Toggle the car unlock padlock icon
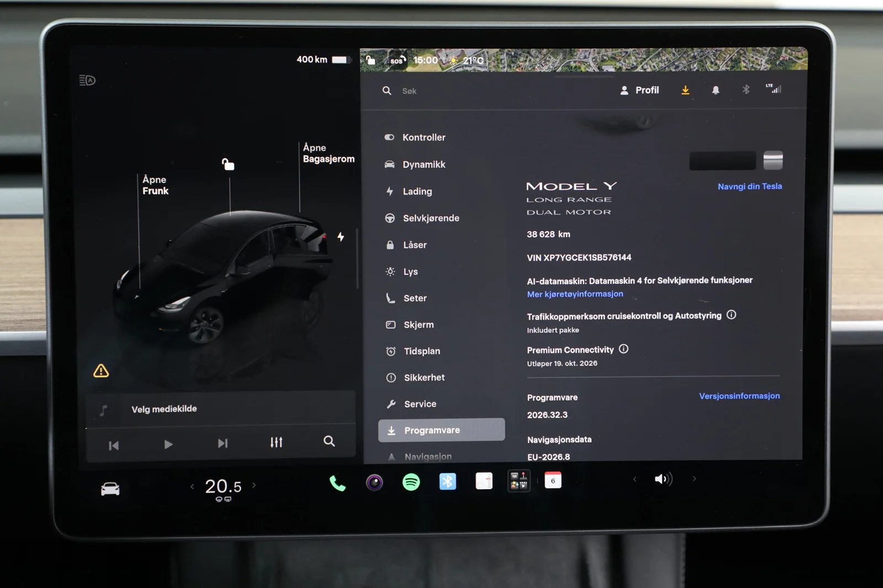883x588 pixels. click(x=228, y=164)
